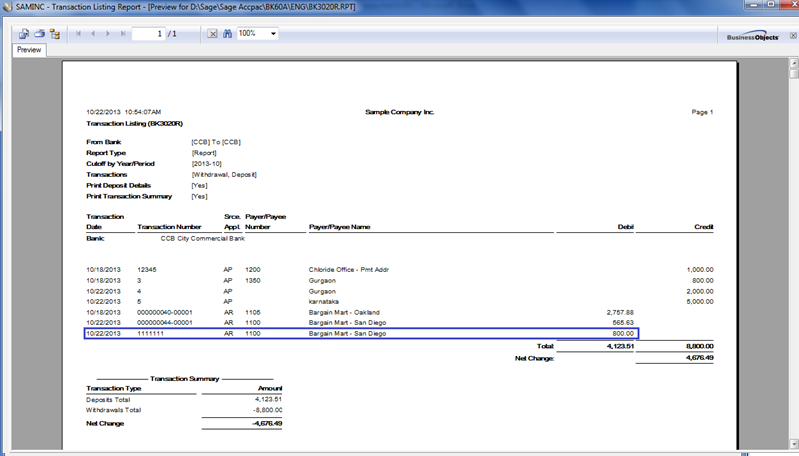
Task: Select the Preview tab
Action: 29,50
